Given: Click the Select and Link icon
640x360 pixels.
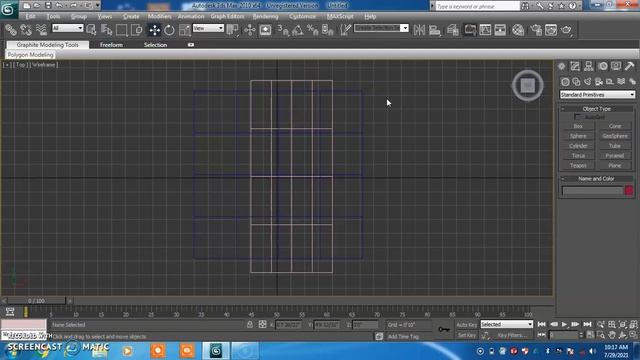Looking at the screenshot, I should coord(11,30).
